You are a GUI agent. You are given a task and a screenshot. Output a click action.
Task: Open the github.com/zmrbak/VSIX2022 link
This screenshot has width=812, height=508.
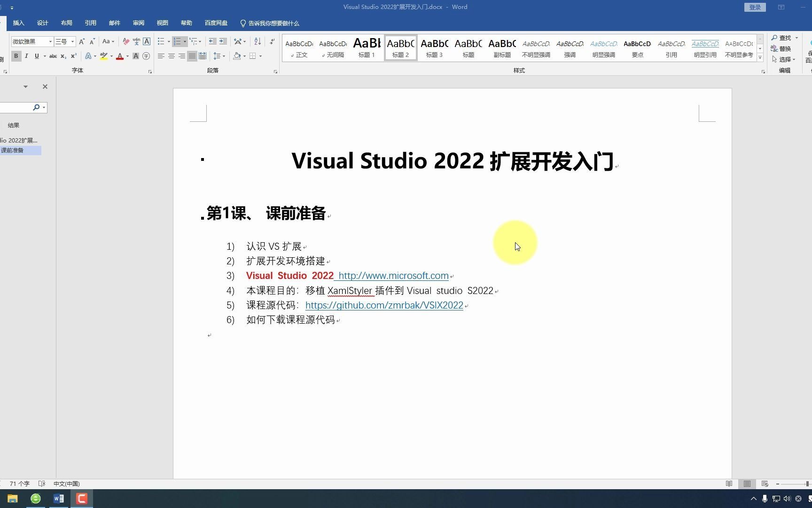(x=384, y=305)
